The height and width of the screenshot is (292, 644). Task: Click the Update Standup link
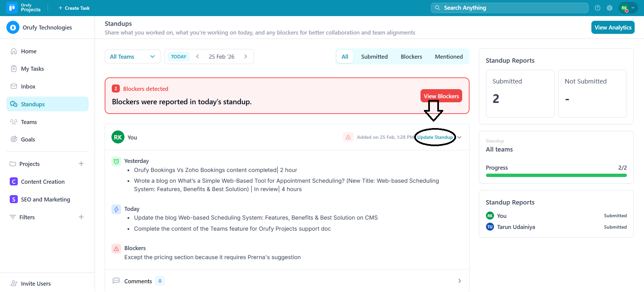tap(435, 137)
